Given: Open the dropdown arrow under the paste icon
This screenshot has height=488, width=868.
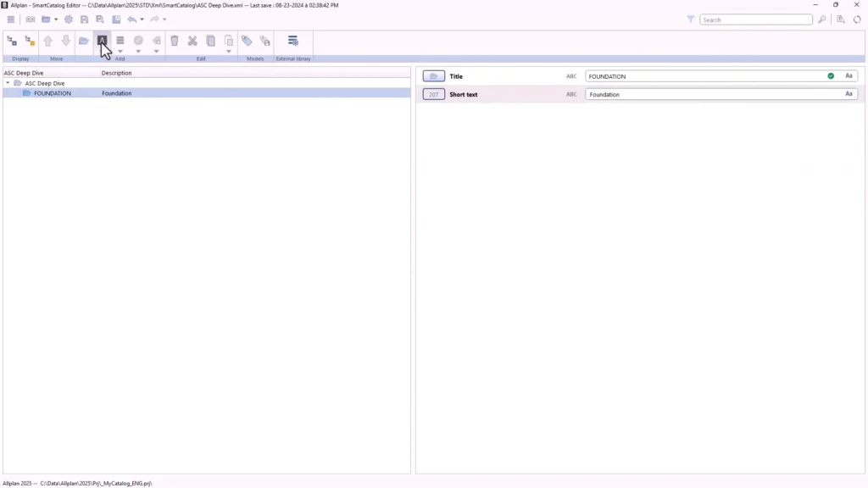Looking at the screenshot, I should (228, 51).
